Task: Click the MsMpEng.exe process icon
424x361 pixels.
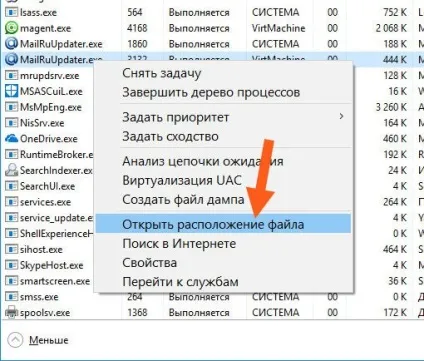Action: (x=11, y=107)
